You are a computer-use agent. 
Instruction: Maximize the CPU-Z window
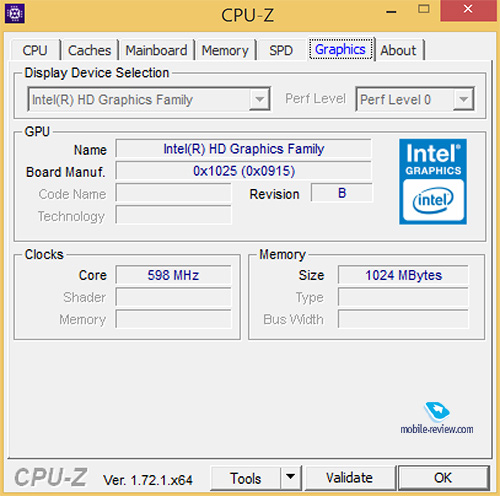(424, 9)
